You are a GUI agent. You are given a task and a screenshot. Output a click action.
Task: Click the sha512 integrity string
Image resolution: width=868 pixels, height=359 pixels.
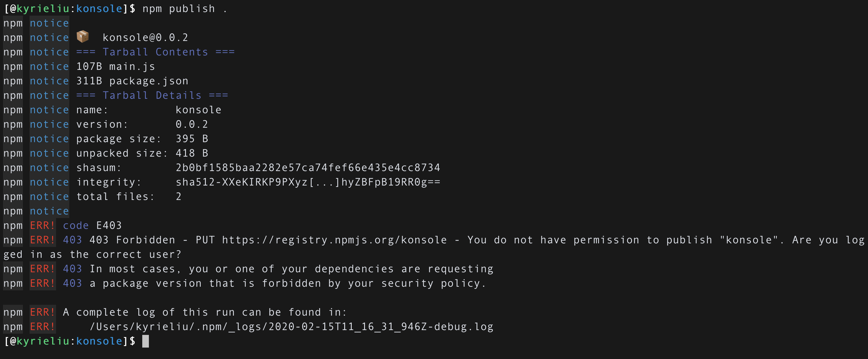[x=308, y=182]
